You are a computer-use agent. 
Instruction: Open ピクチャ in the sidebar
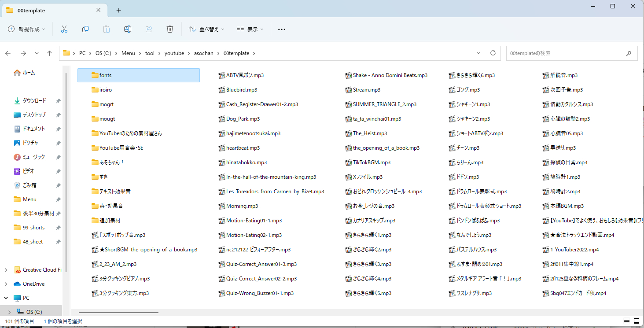[30, 143]
